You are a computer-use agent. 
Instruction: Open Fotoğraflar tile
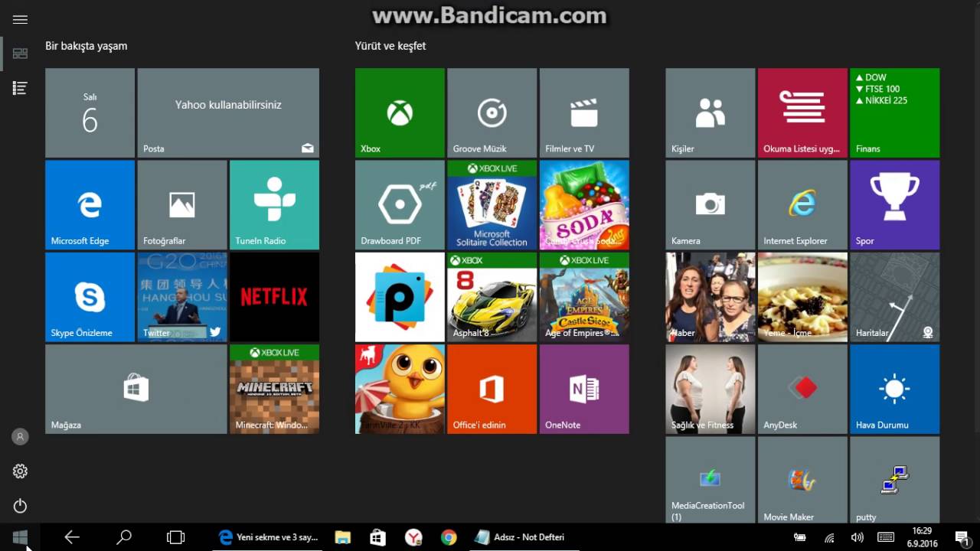(182, 204)
